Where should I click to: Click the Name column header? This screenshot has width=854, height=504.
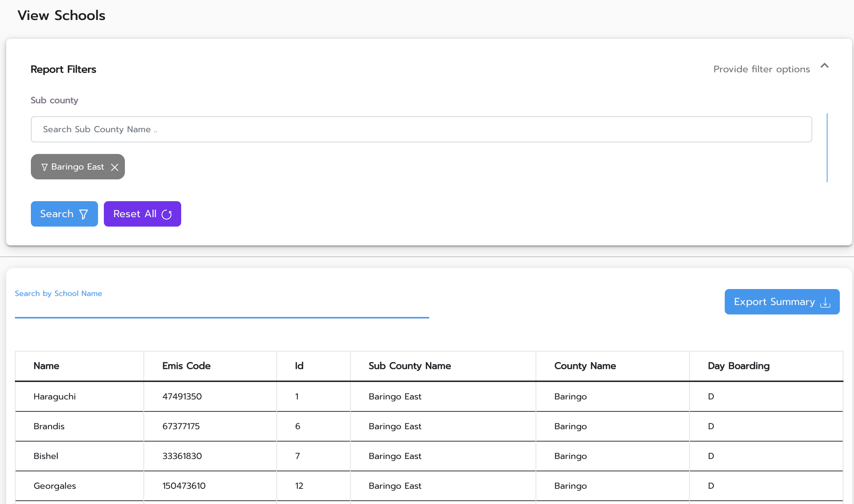(x=46, y=366)
